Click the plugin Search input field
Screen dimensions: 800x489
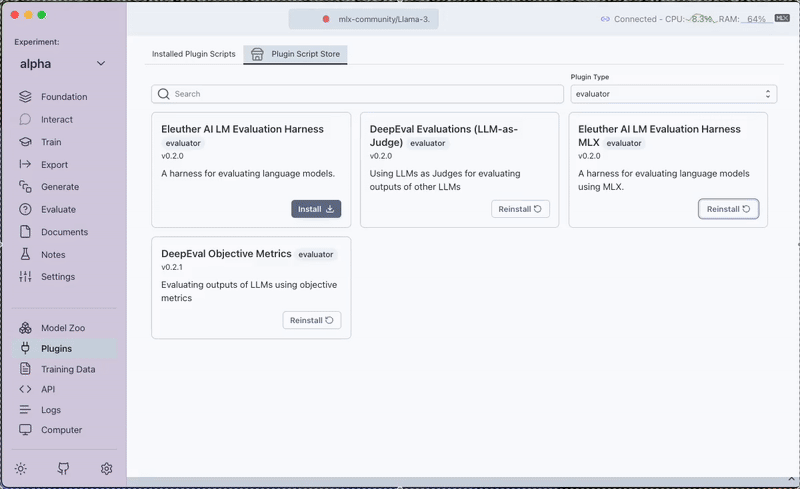click(357, 94)
